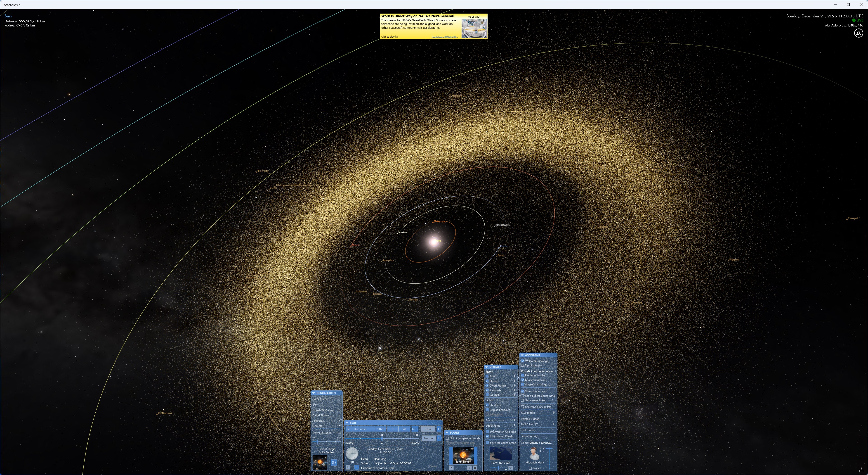Stop the tour in the TOURS panel
This screenshot has width=868, height=475.
coord(475,468)
